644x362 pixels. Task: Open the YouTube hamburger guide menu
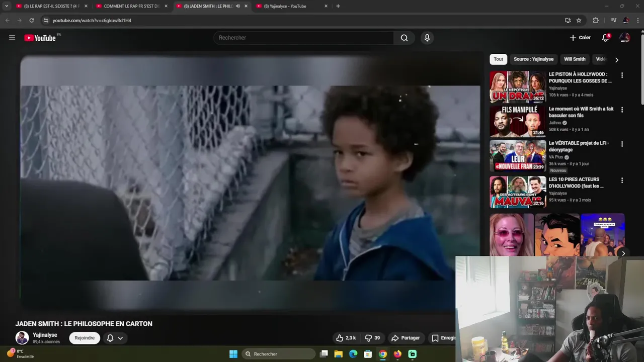tap(12, 38)
